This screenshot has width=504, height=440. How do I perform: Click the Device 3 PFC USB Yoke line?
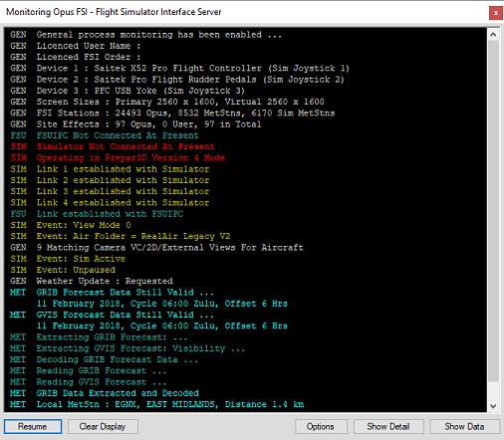[x=127, y=91]
